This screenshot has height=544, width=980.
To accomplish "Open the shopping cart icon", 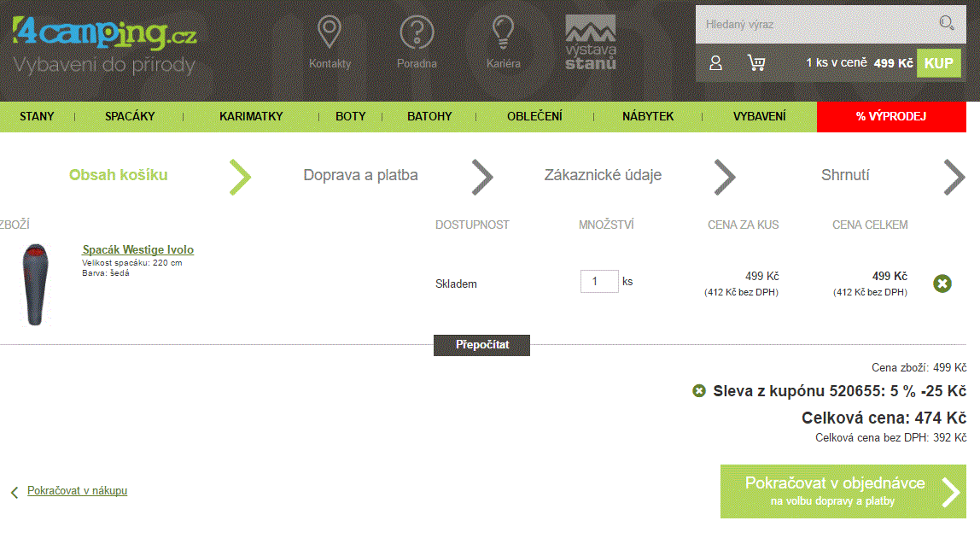I will [x=755, y=63].
